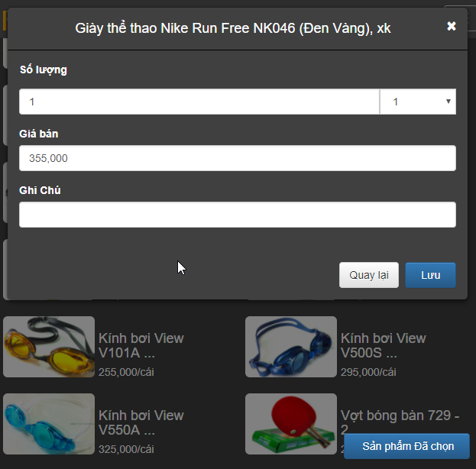This screenshot has height=469, width=476.
Task: Open the Kính bơi View V500S product name
Action: [383, 345]
